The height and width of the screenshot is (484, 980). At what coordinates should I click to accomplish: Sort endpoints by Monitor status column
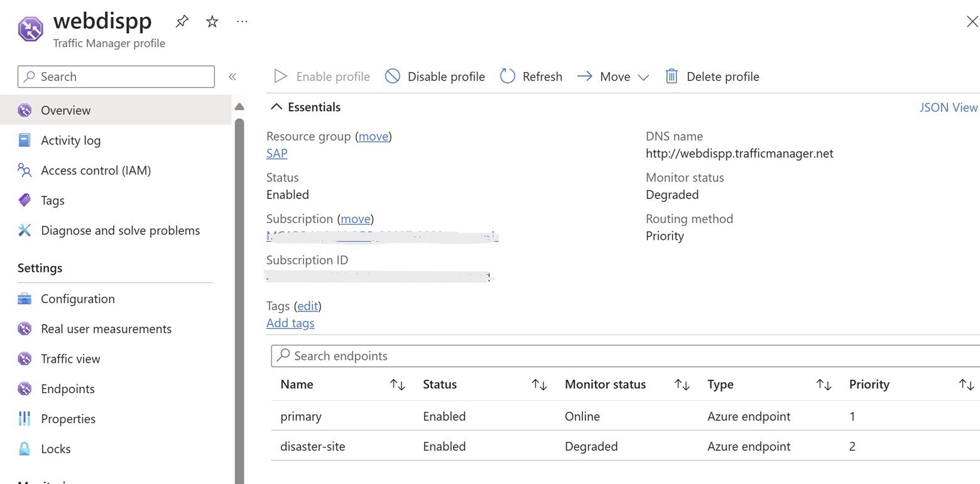click(682, 385)
